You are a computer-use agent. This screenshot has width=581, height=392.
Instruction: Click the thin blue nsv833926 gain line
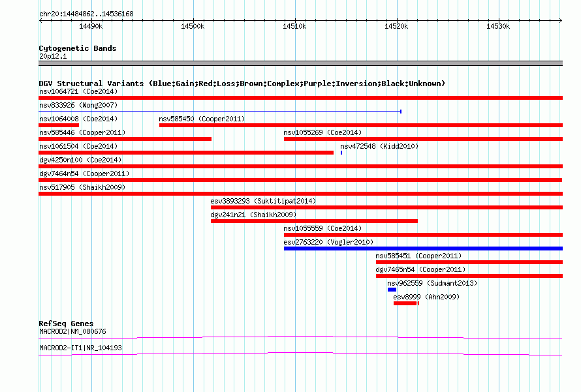(x=220, y=111)
